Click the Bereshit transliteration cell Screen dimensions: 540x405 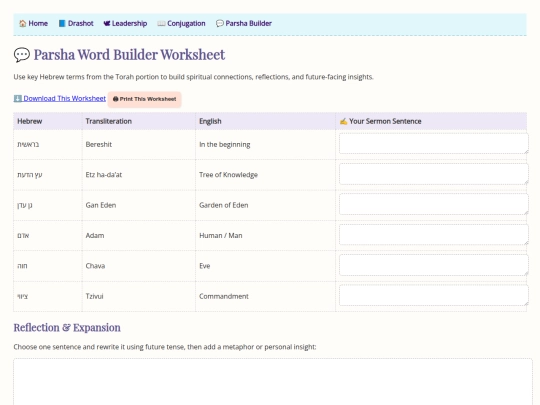tap(139, 145)
